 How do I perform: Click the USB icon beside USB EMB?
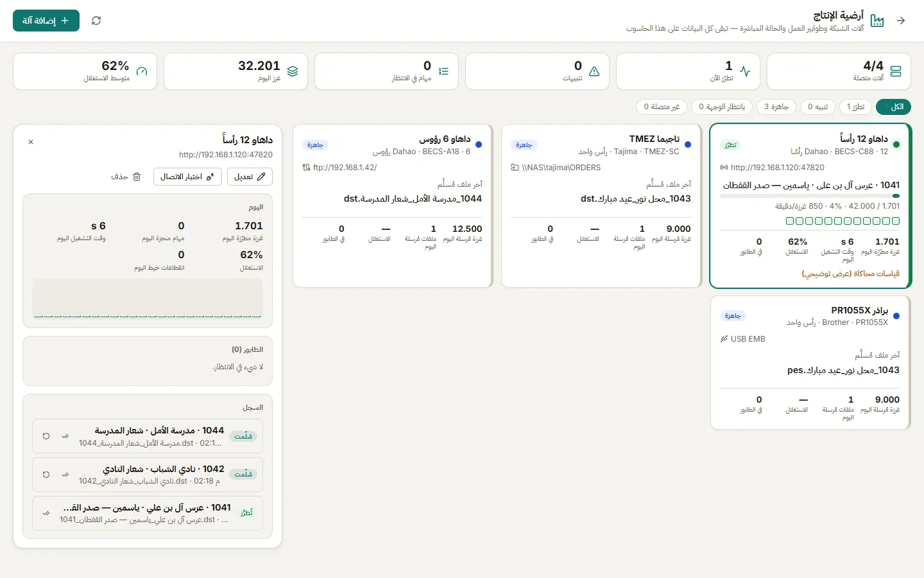724,338
